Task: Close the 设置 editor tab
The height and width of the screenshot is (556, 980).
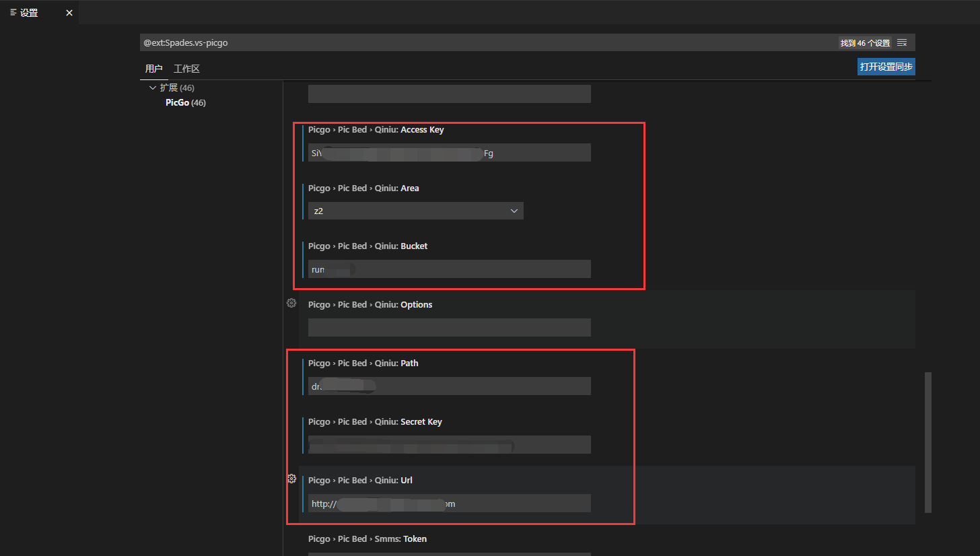Action: click(x=69, y=13)
